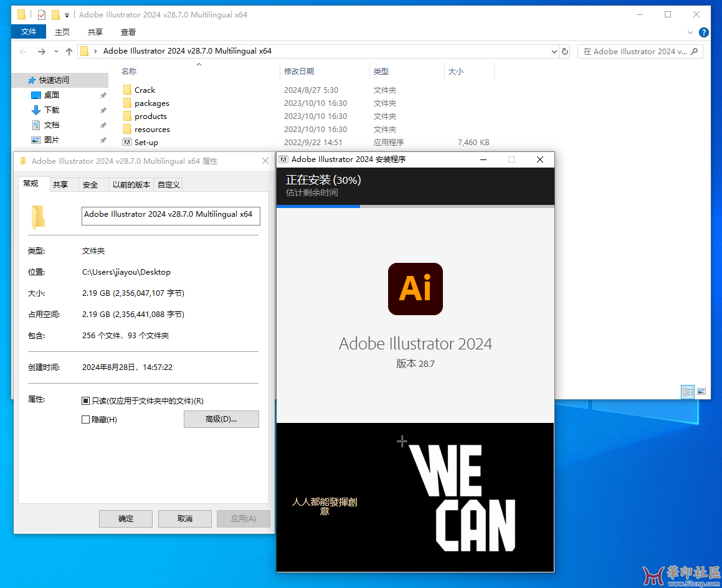Image resolution: width=722 pixels, height=588 pixels.
Task: Click the pin icon beside 文档
Action: click(103, 125)
